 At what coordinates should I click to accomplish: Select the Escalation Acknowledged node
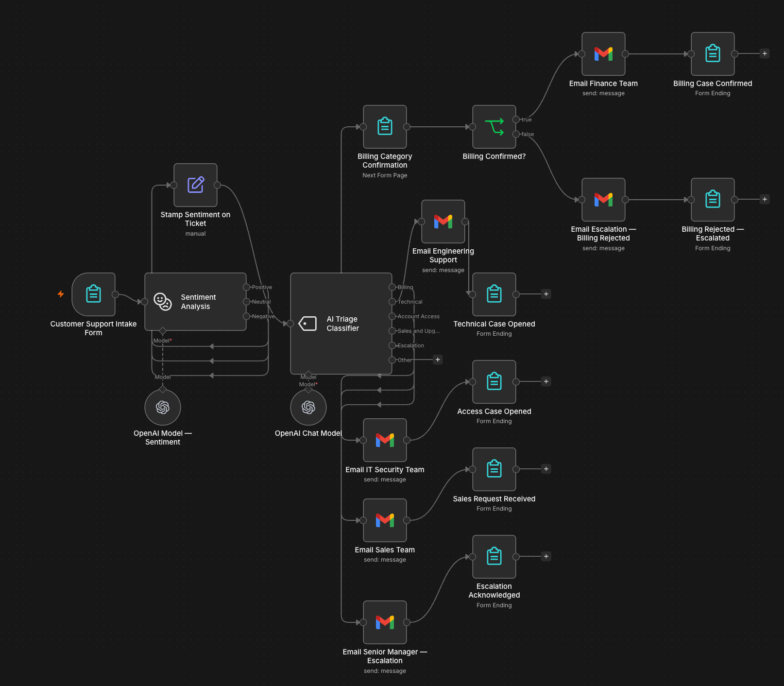pos(494,557)
